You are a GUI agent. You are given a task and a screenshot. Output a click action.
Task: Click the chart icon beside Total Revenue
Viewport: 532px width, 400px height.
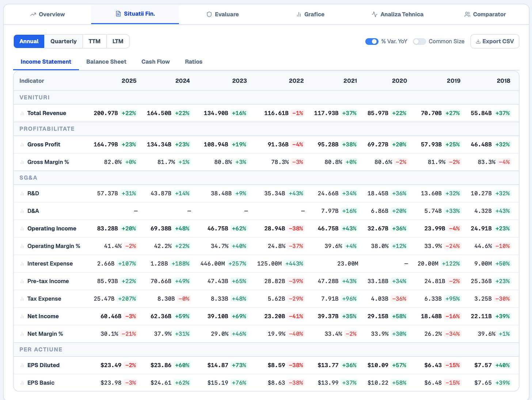(x=22, y=113)
